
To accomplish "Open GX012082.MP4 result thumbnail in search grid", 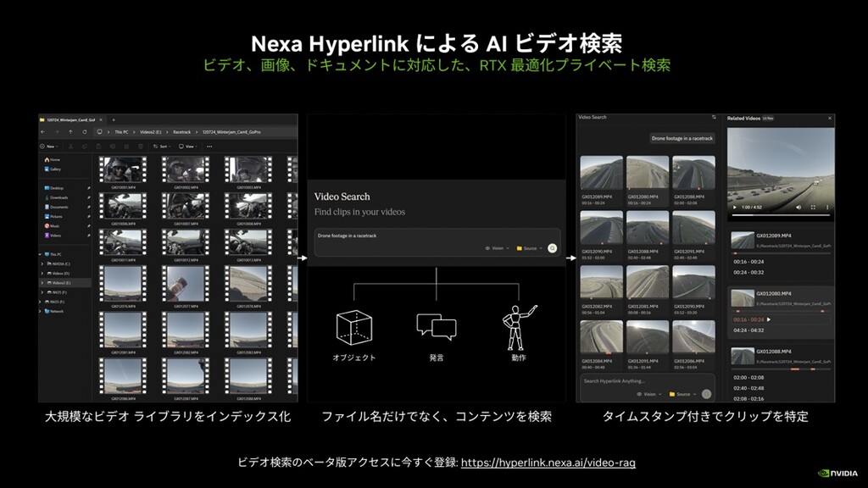I will (601, 282).
